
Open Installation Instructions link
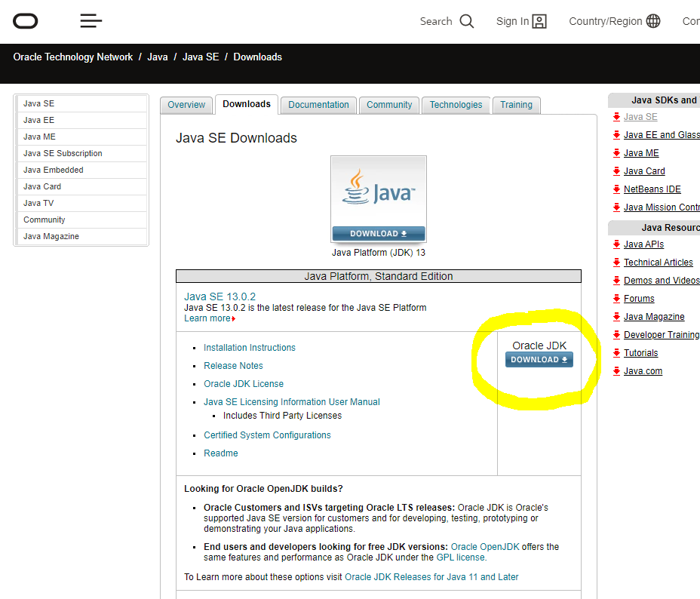click(250, 348)
